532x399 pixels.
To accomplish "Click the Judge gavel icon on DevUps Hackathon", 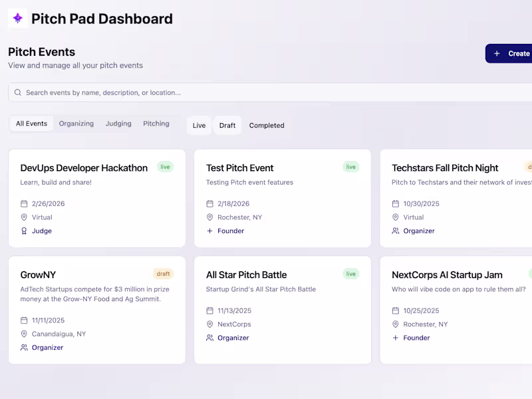I will 23,231.
